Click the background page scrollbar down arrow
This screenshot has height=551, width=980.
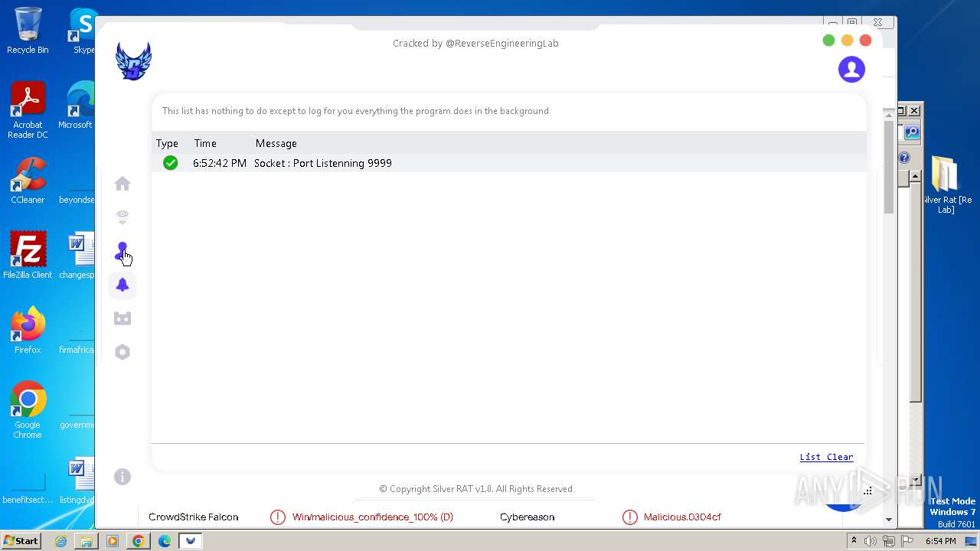pyautogui.click(x=889, y=520)
